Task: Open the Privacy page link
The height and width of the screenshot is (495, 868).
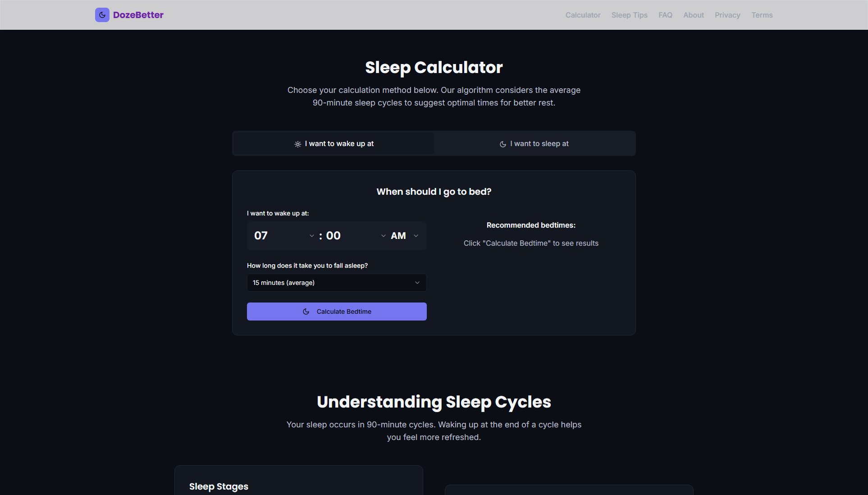Action: coord(727,15)
